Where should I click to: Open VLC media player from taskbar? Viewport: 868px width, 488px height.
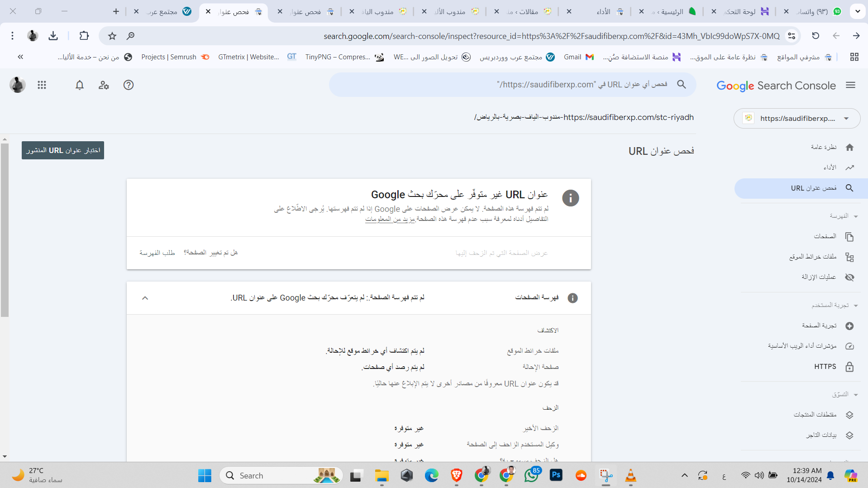(630, 475)
